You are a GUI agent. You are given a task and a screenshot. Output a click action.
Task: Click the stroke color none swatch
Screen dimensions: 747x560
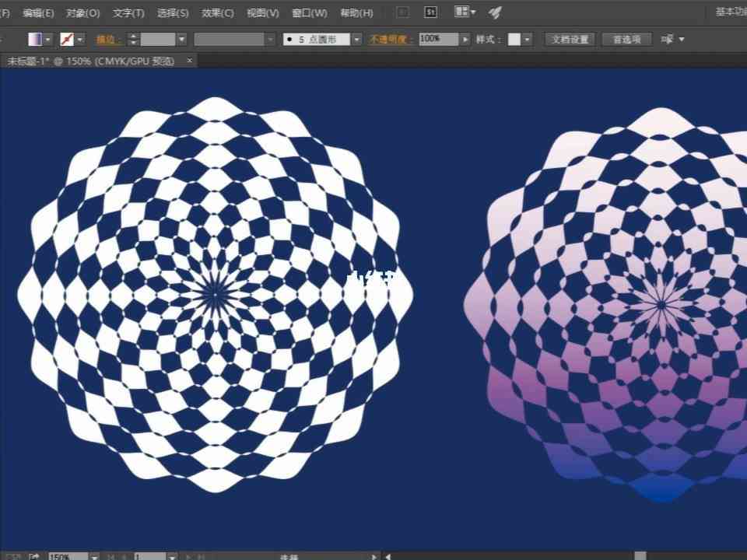click(67, 39)
